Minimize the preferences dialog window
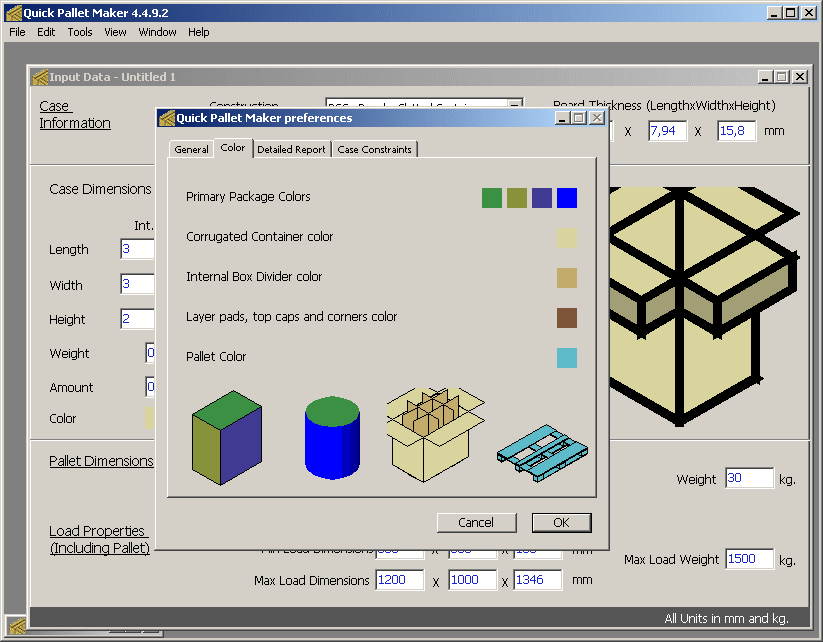The height and width of the screenshot is (642, 823). pos(563,118)
